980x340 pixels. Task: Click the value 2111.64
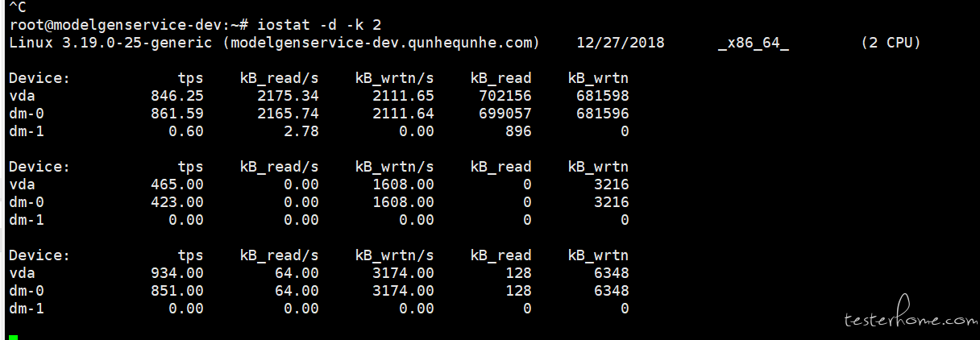coord(404,114)
